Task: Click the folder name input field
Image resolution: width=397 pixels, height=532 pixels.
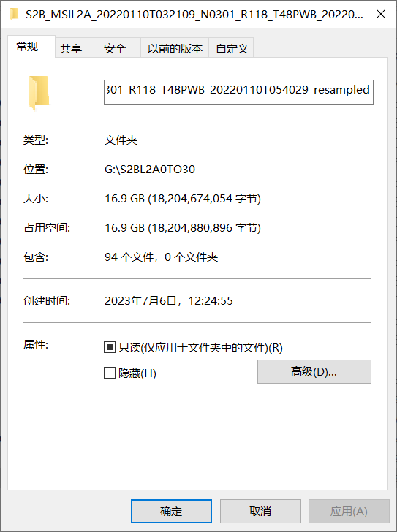Action: (238, 92)
